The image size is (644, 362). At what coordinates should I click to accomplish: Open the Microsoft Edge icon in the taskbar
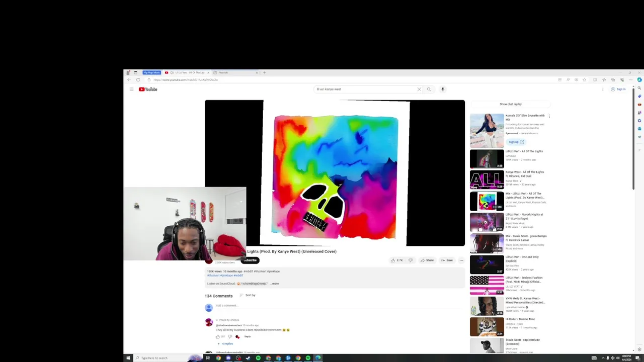(x=318, y=358)
